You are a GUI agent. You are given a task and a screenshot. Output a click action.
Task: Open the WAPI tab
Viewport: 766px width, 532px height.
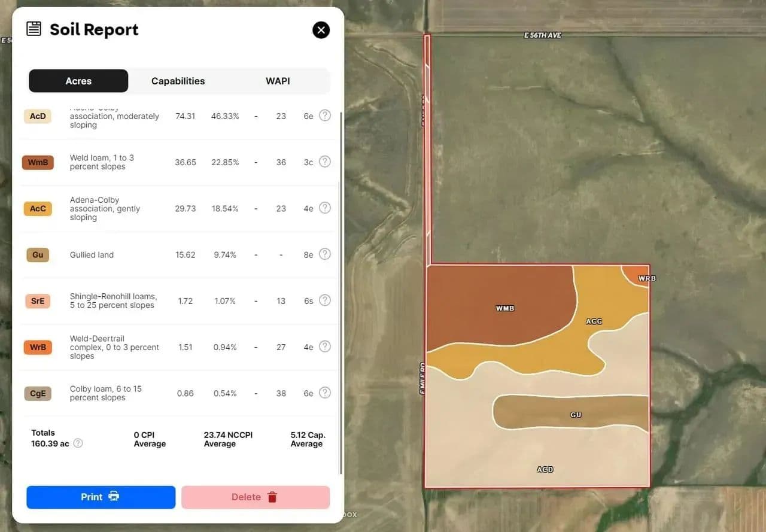click(278, 81)
